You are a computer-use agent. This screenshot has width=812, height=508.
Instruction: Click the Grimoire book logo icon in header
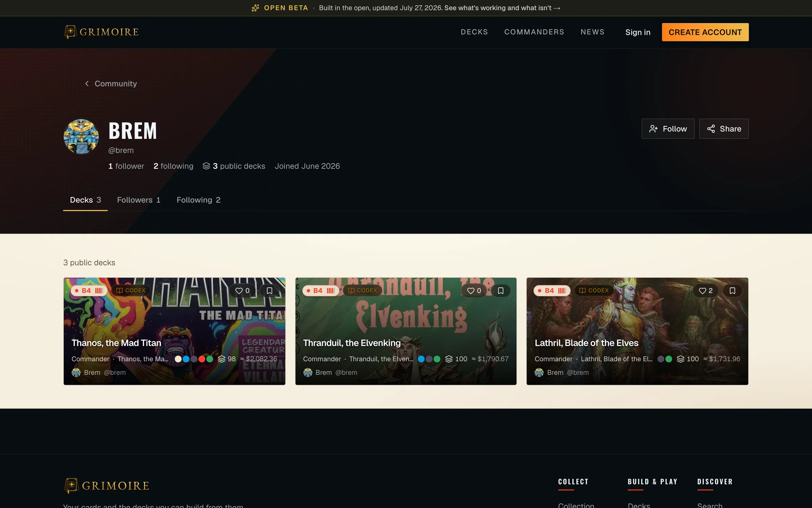click(x=70, y=32)
